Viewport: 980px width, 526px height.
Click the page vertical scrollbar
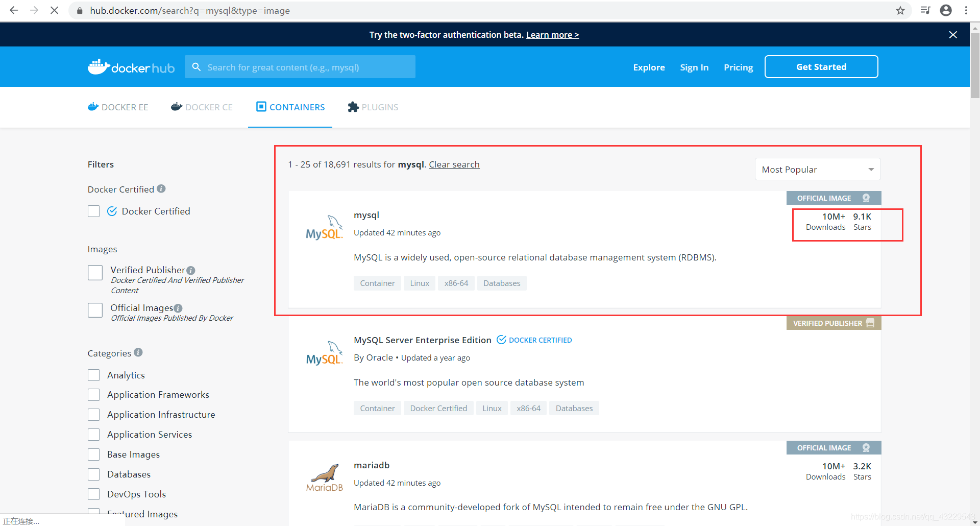click(x=975, y=66)
